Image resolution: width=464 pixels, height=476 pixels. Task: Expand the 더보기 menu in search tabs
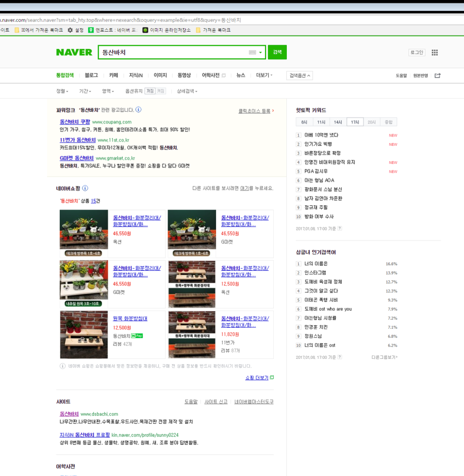coord(264,75)
